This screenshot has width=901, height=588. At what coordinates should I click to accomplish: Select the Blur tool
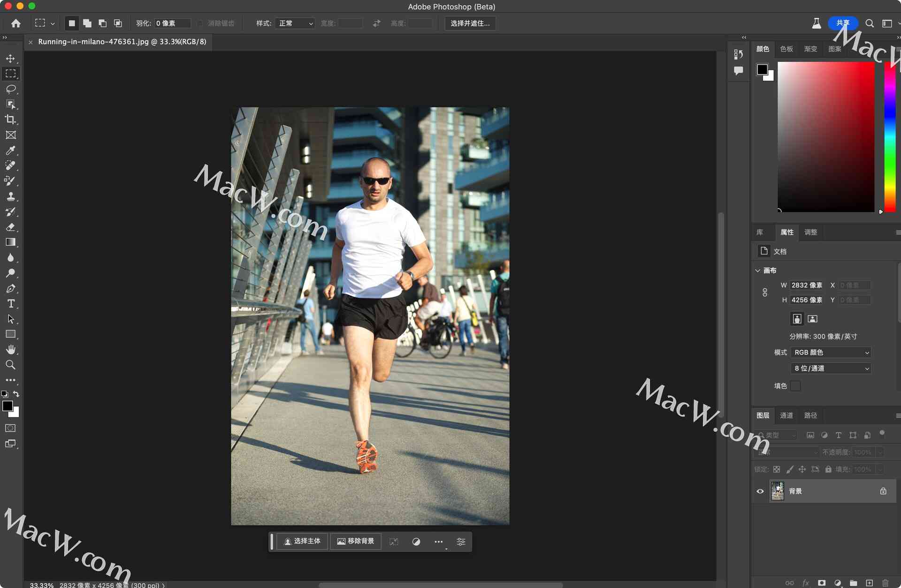tap(10, 258)
